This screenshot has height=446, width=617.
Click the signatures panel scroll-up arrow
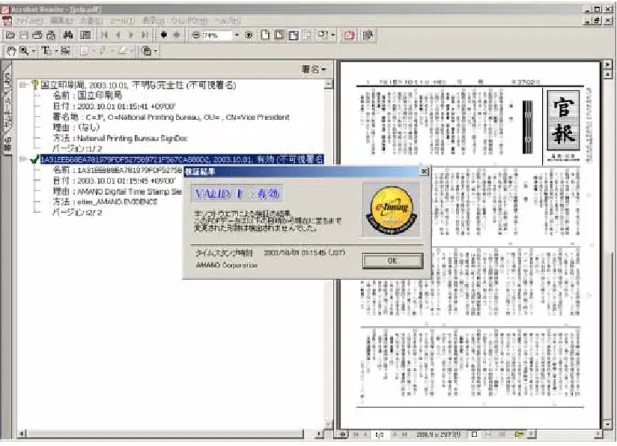[329, 83]
